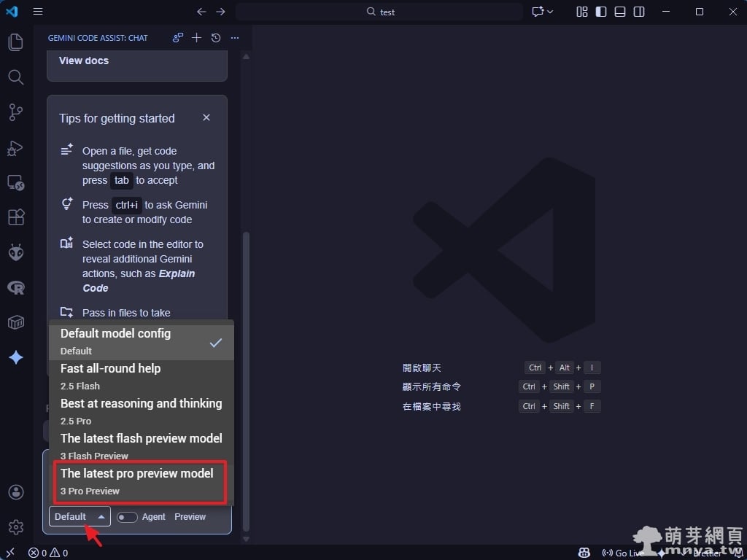Choose Fast all-round help 2.5 Flash

click(x=111, y=376)
